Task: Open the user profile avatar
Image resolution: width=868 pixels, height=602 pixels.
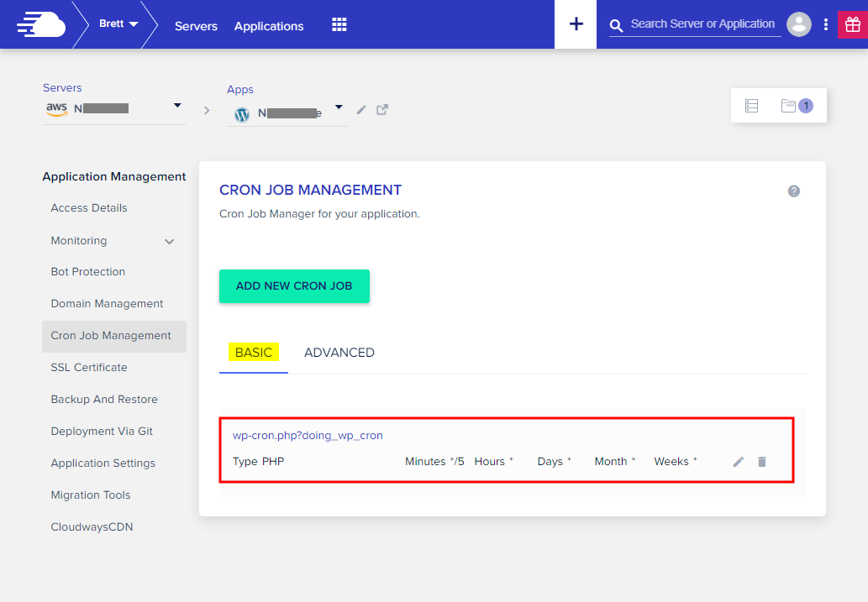Action: pos(799,24)
